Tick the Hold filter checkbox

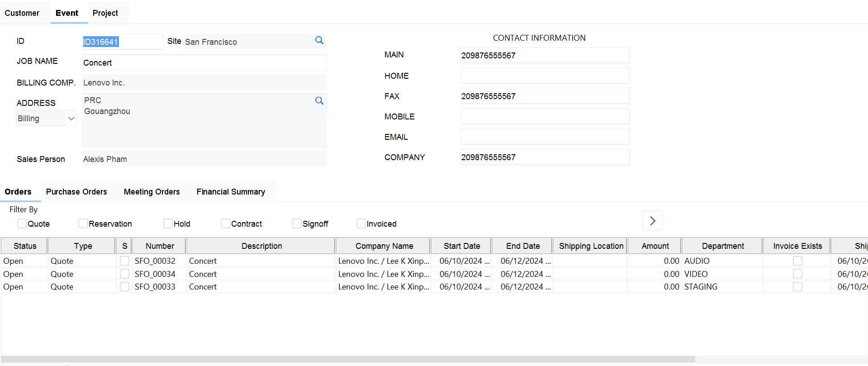pos(168,223)
